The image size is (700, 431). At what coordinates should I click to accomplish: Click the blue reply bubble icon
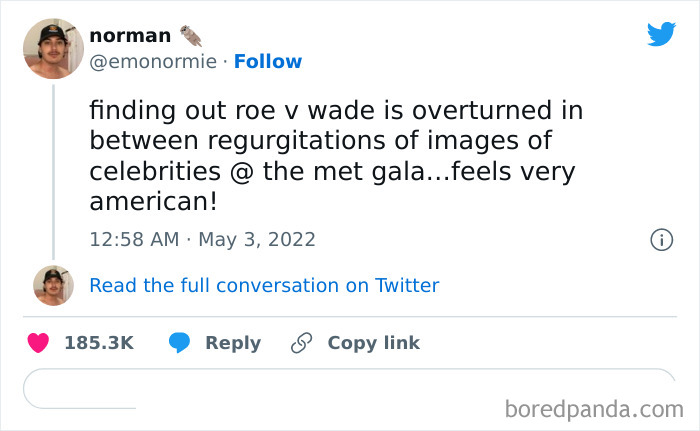(x=180, y=343)
